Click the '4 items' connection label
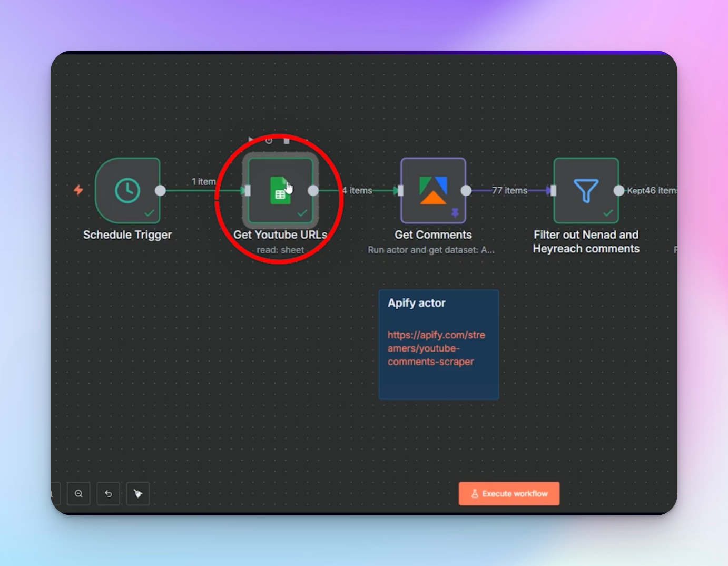728x566 pixels. (357, 190)
